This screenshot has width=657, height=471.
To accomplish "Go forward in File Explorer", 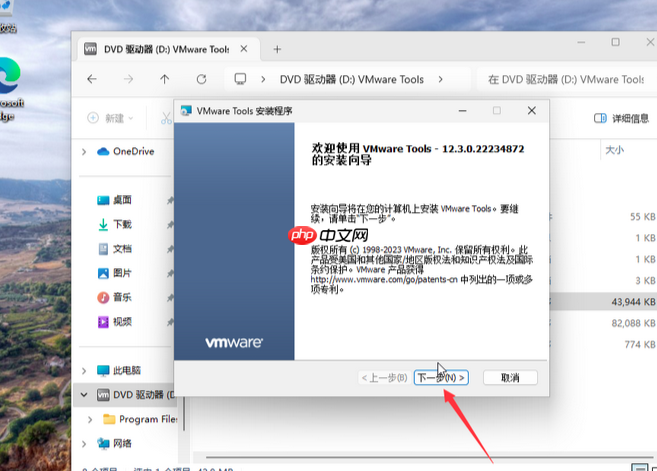I will point(128,79).
